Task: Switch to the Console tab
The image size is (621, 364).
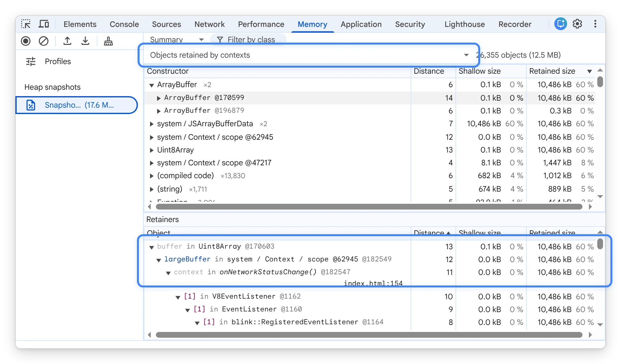Action: click(x=124, y=24)
